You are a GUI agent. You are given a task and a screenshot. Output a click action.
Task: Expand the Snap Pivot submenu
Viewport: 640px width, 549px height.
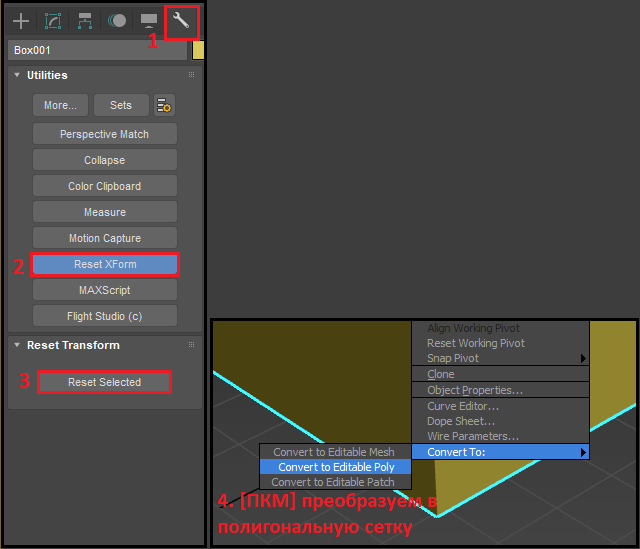500,358
